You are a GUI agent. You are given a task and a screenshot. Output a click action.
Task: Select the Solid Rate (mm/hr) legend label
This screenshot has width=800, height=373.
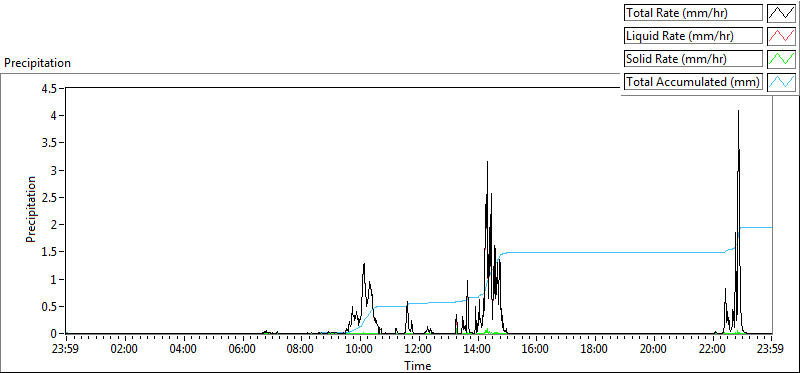[x=694, y=59]
